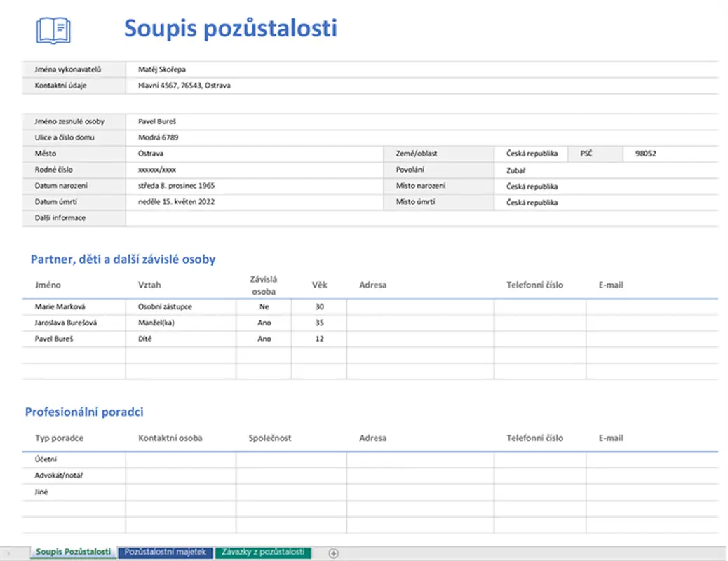Select the advisor type cell Účetní
Image resolution: width=728 pixels, height=561 pixels.
(74, 460)
